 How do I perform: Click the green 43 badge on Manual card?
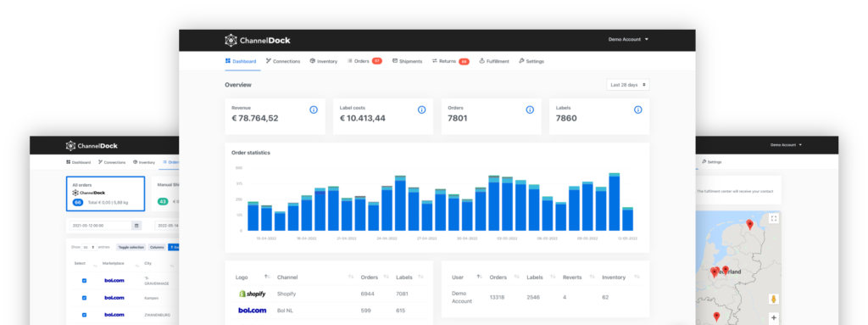point(163,202)
